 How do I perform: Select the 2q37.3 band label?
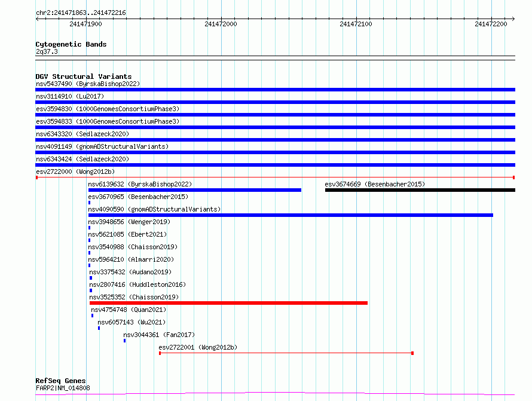[47, 52]
